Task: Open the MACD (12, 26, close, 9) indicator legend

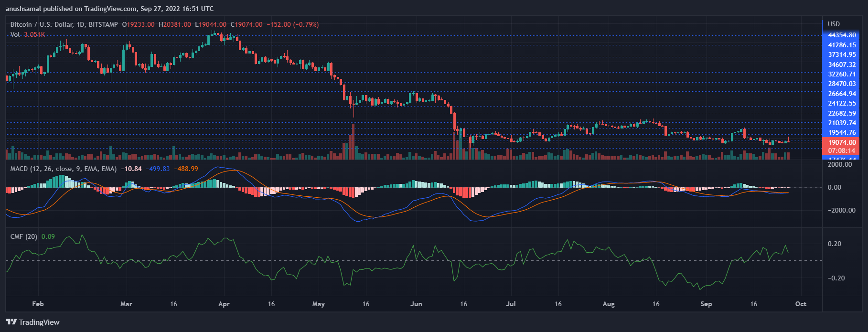Action: click(x=63, y=169)
